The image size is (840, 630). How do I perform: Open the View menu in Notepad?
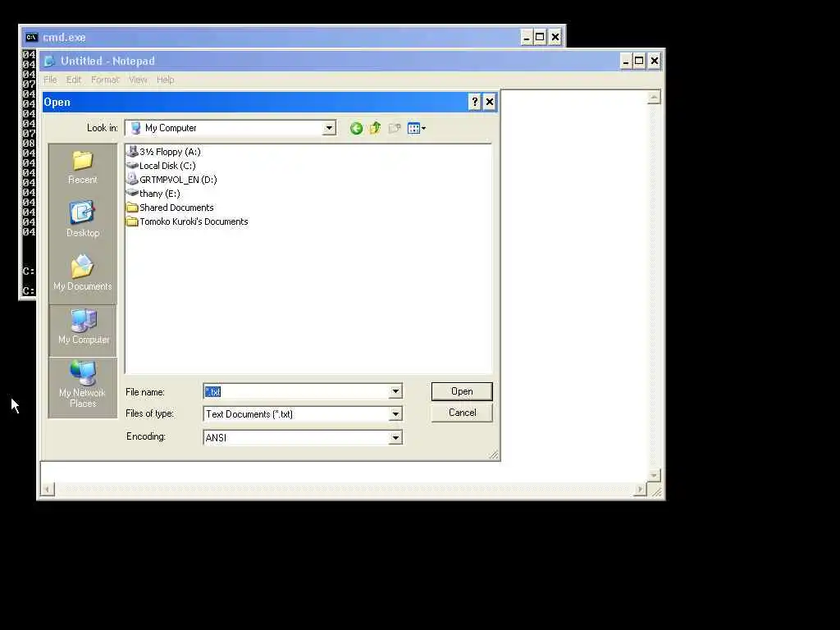pos(138,80)
